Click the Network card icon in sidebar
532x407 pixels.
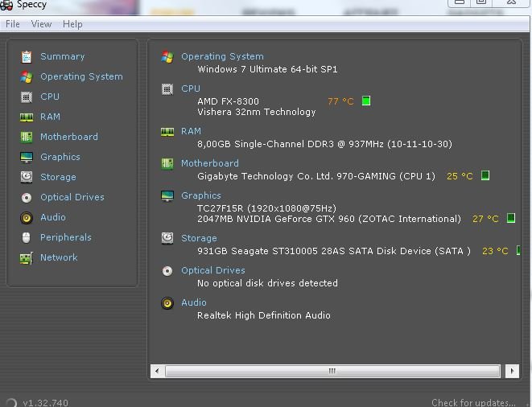point(27,258)
